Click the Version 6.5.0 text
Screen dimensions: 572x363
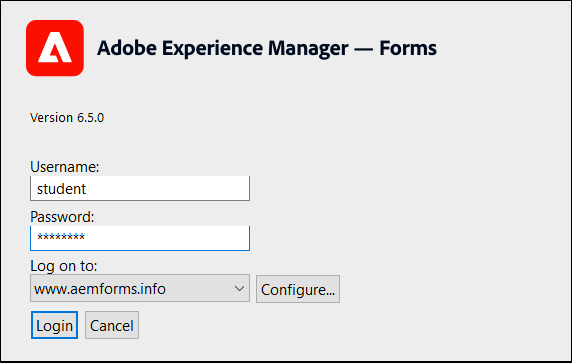point(67,118)
